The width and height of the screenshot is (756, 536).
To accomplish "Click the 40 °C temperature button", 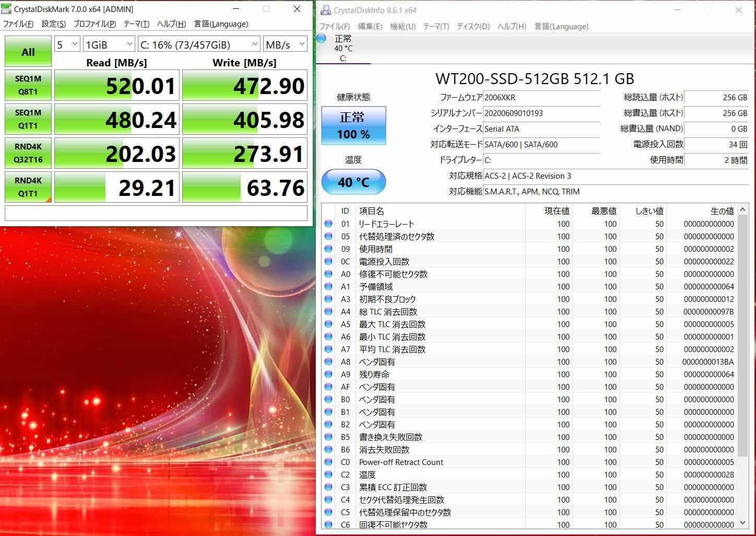I will [353, 182].
